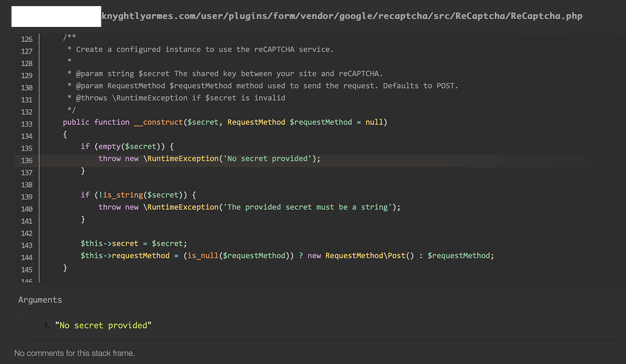Viewport: 626px width, 364px height.
Task: Click line number 133 in the gutter
Action: (26, 124)
